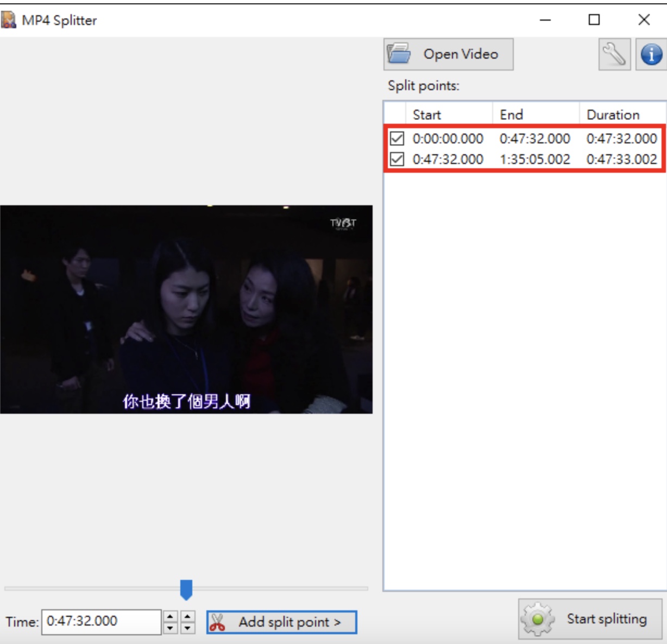The width and height of the screenshot is (667, 644).
Task: Maximize the MP4 Splitter window
Action: [594, 20]
